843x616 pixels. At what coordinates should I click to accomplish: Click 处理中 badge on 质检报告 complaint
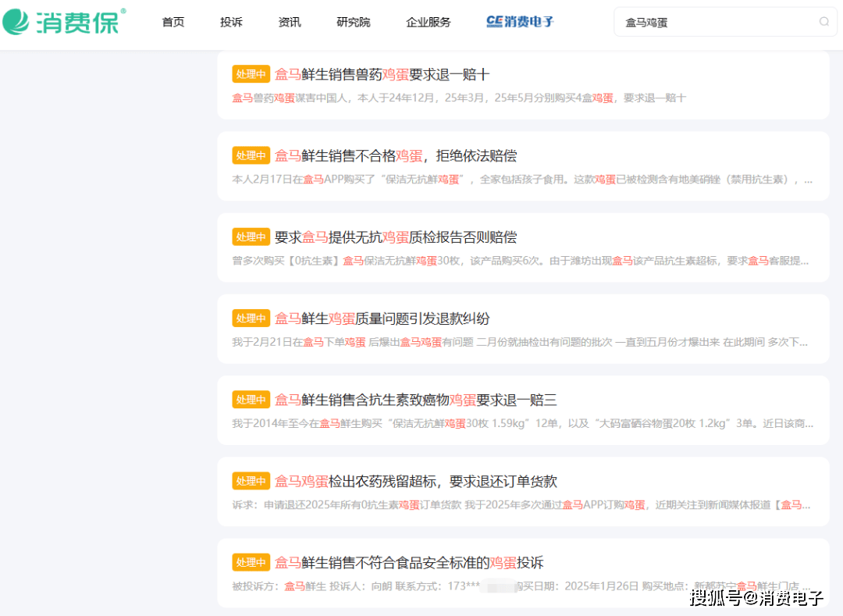point(251,237)
